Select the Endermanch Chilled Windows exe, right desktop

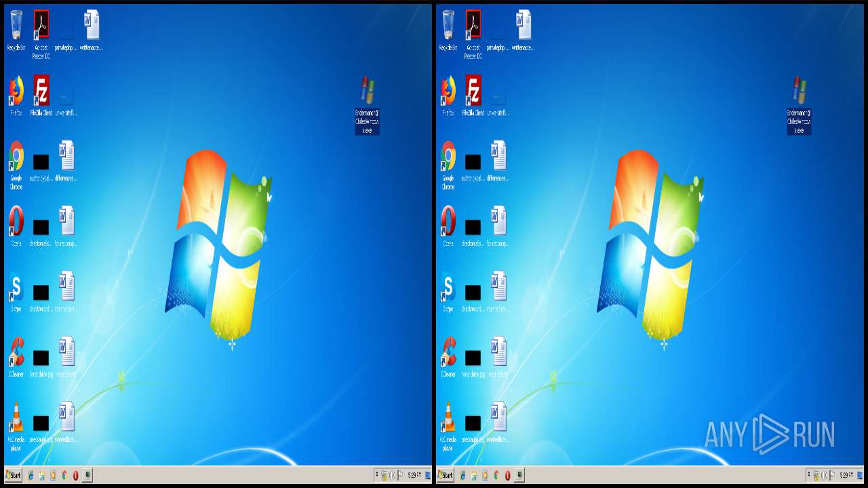pyautogui.click(x=799, y=105)
